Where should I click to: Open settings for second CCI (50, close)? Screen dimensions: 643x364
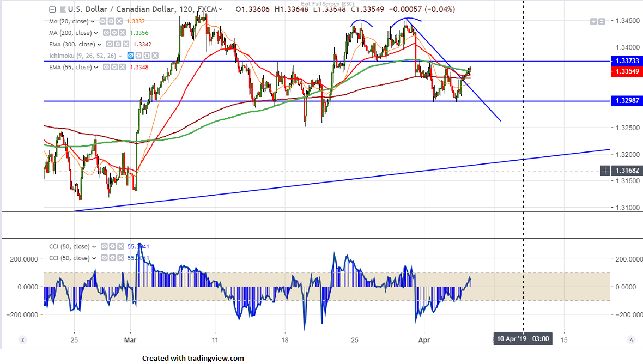tap(112, 258)
